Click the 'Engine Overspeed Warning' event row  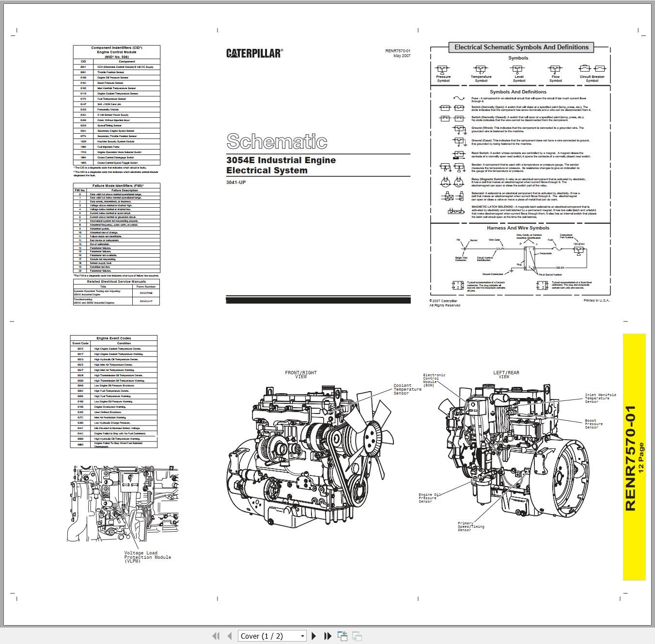[113, 407]
